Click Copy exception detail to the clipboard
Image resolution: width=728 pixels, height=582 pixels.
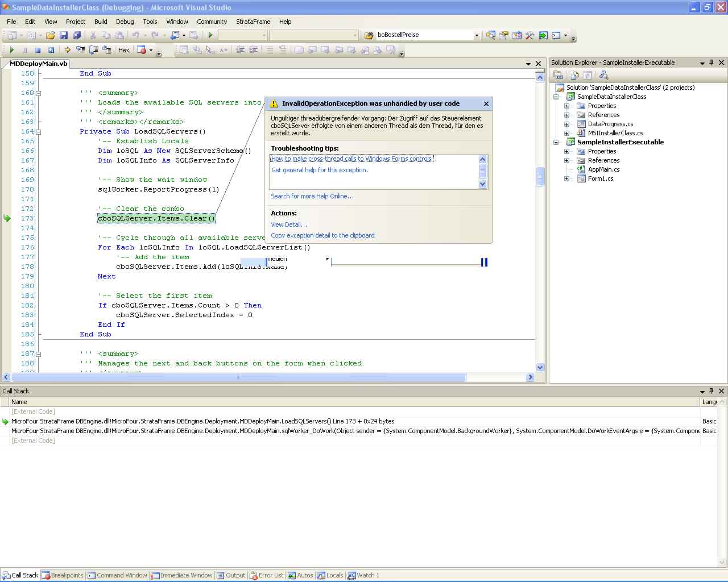322,235
